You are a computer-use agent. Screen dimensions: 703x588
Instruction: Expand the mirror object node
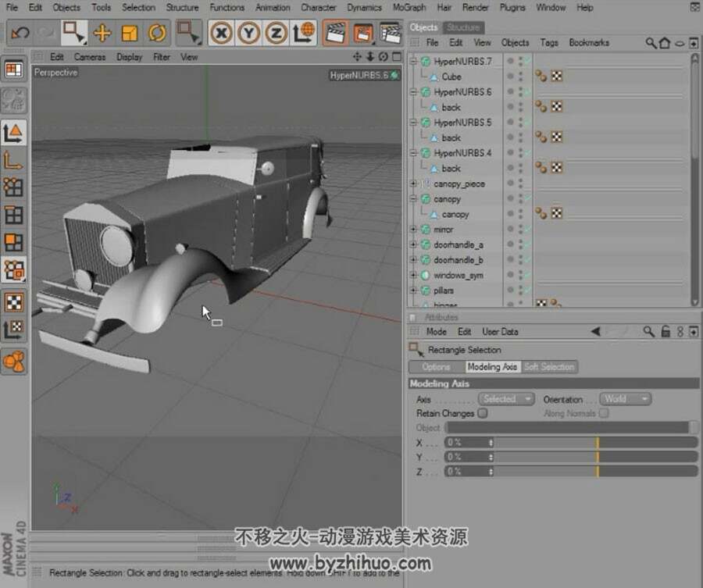(x=413, y=229)
